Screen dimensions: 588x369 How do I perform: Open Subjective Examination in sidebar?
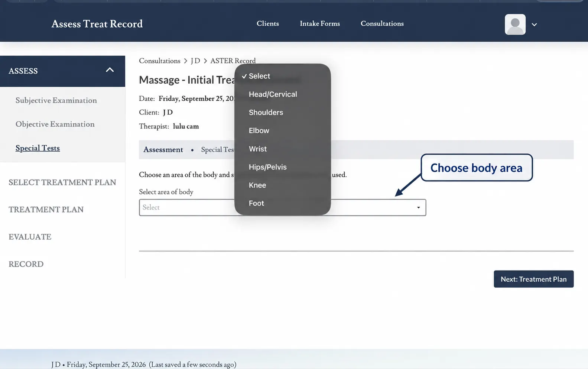[56, 100]
